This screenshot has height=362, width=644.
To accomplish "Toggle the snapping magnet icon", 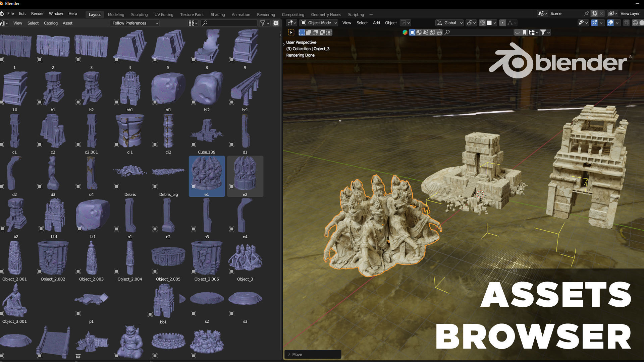I will pos(482,23).
